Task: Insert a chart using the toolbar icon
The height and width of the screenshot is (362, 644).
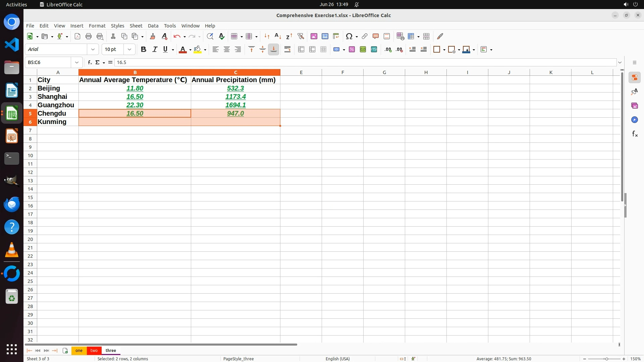Action: [325, 36]
